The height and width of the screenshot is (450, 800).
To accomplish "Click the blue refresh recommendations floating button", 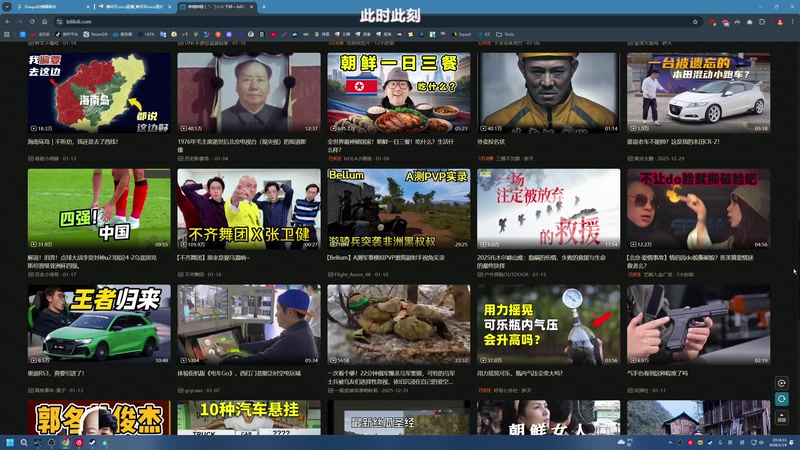I will point(781,399).
